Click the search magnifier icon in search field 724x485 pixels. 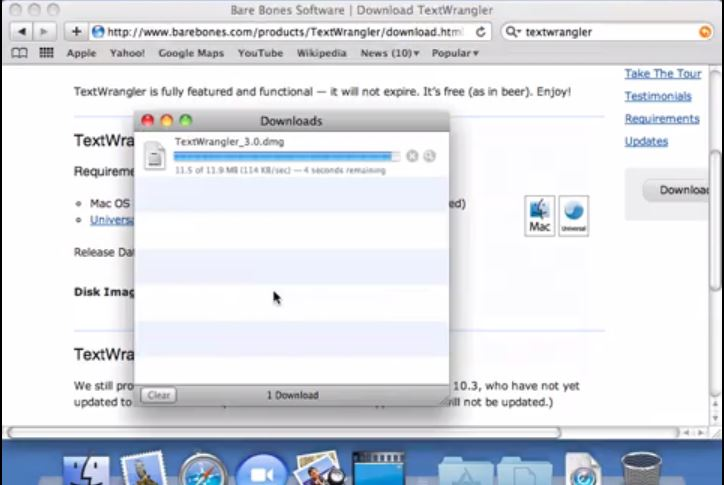point(512,32)
